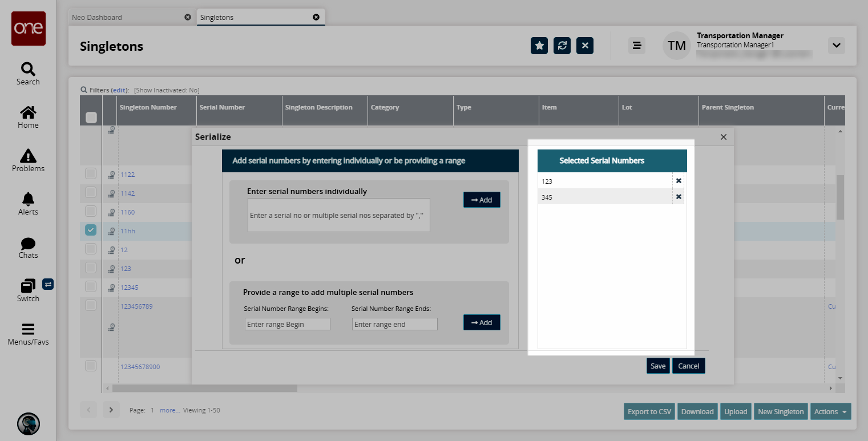Add Singletons page to favorites with star icon

tap(539, 46)
